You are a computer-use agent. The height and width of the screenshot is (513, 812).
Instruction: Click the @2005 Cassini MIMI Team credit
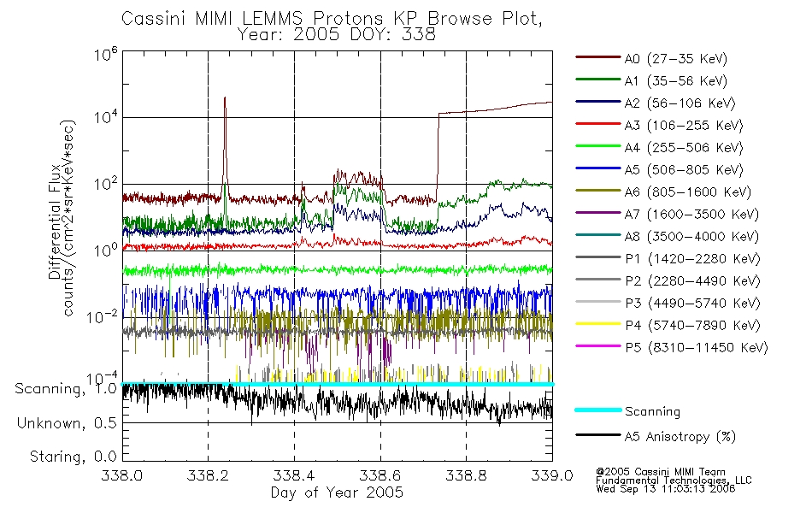[x=661, y=472]
